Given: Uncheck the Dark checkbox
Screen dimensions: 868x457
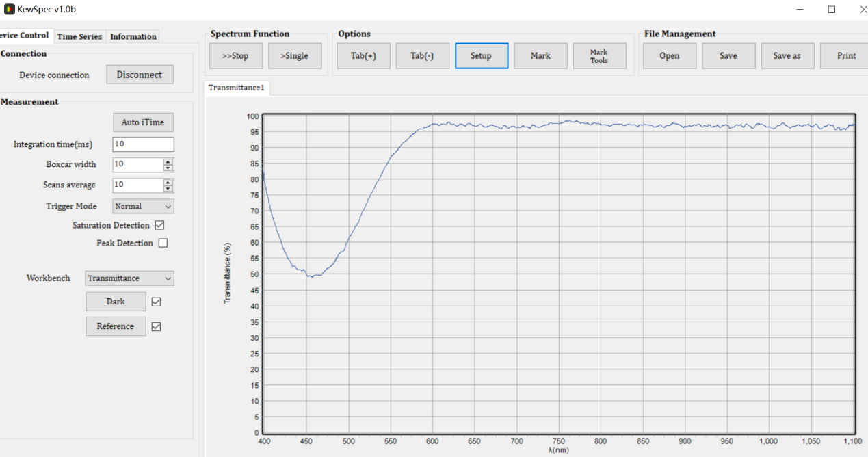Looking at the screenshot, I should [x=156, y=302].
